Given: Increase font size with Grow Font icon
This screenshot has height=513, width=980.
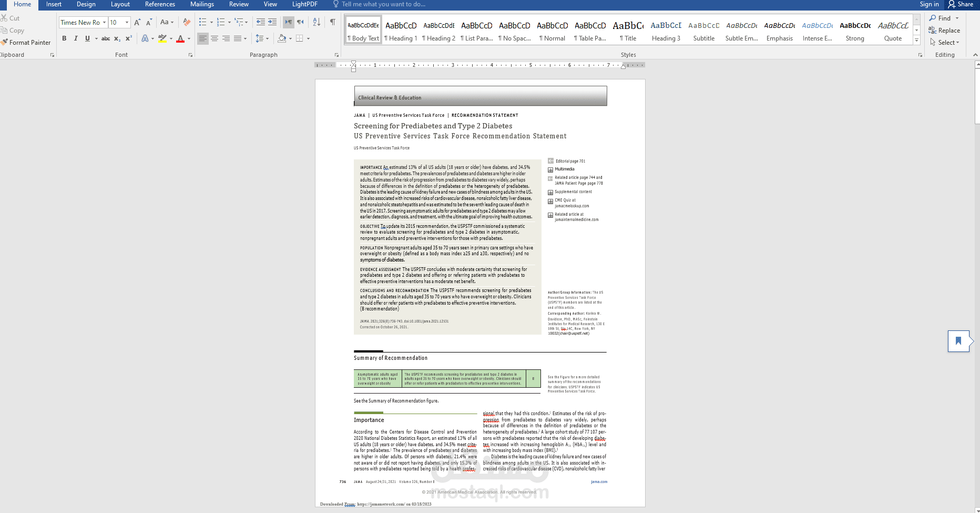Looking at the screenshot, I should pos(137,22).
